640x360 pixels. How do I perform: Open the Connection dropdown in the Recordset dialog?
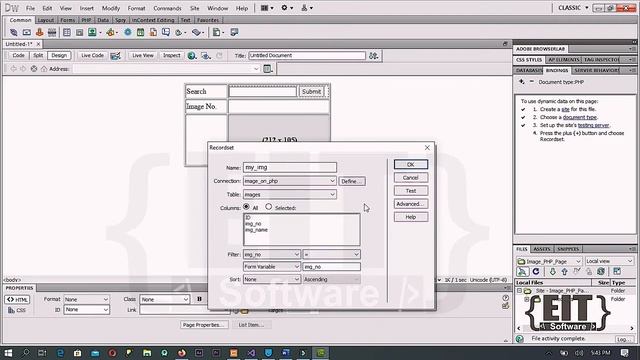click(289, 181)
